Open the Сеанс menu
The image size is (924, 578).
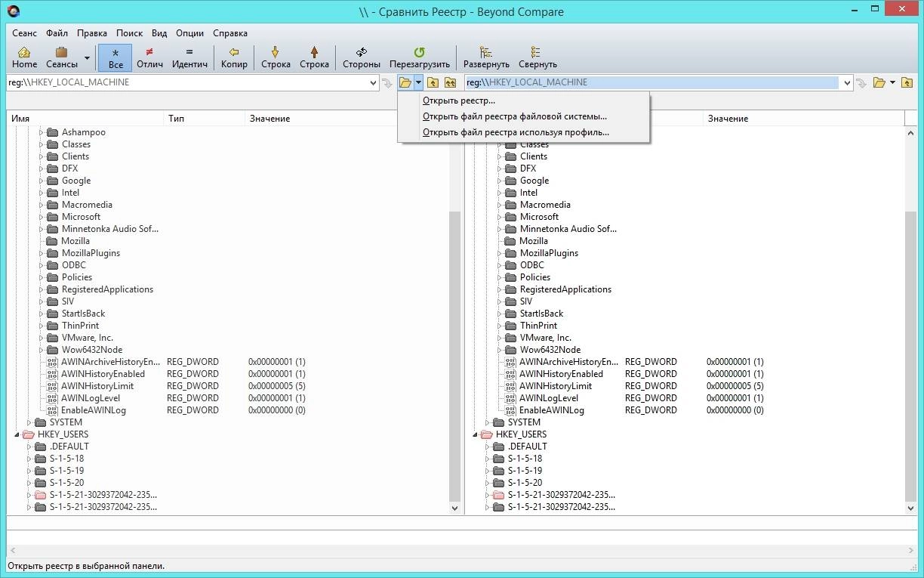click(24, 33)
